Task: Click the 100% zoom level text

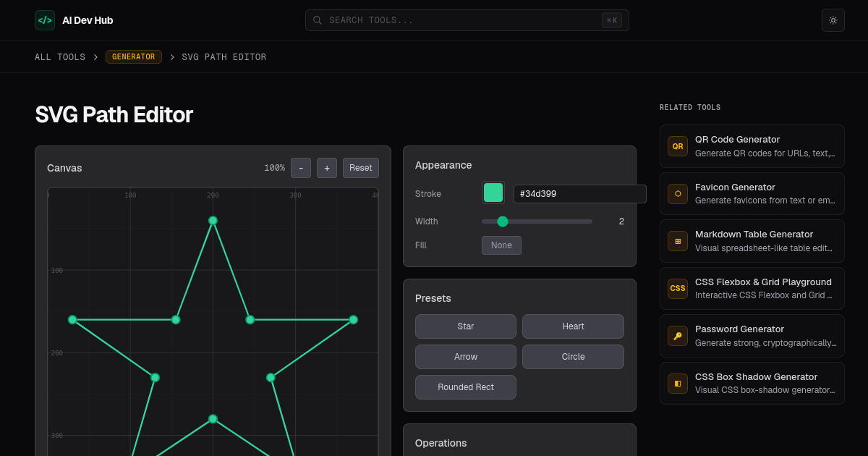Action: (274, 168)
